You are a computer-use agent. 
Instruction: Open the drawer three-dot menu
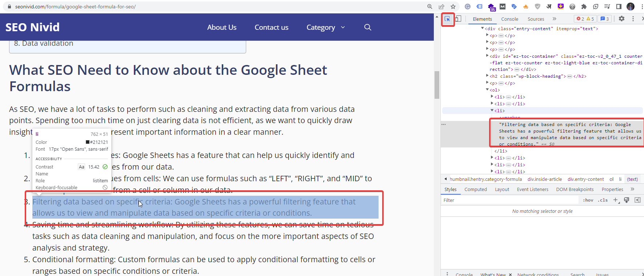click(x=447, y=274)
